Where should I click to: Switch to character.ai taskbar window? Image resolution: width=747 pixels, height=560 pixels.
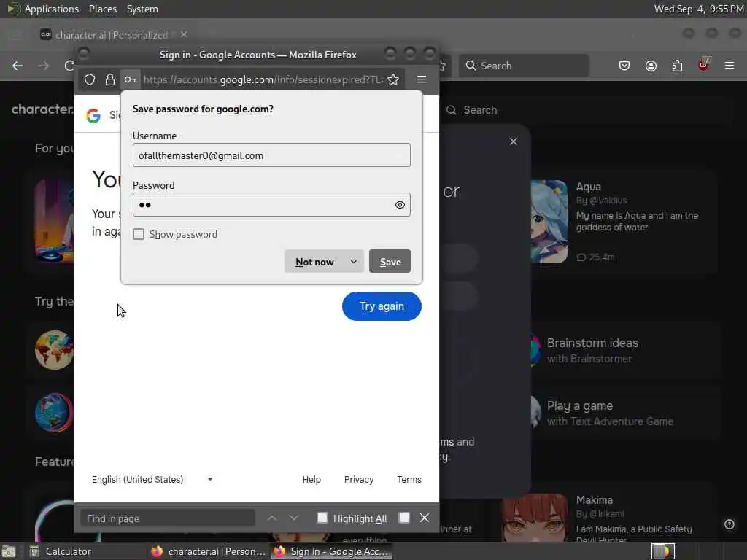point(208,551)
